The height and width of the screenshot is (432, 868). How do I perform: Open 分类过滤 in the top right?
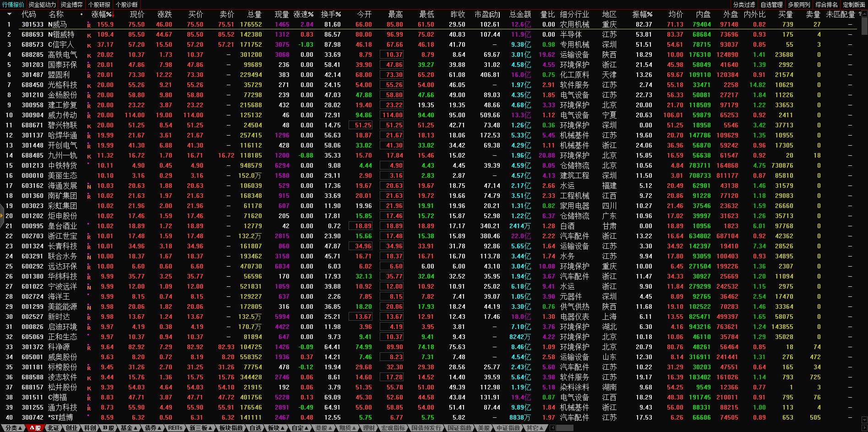click(x=744, y=5)
